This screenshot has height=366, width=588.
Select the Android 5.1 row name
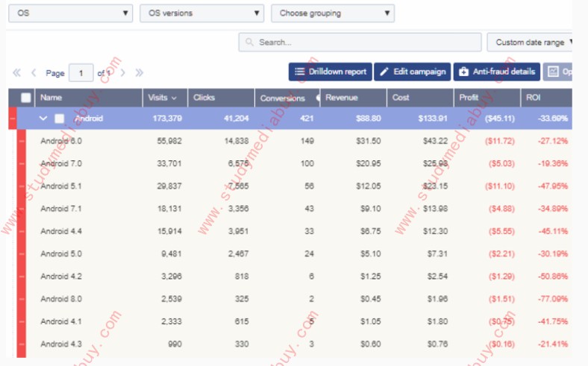(61, 186)
